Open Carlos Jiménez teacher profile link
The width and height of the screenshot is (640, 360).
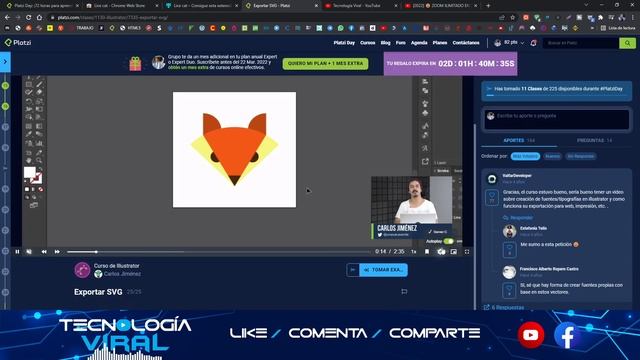pyautogui.click(x=122, y=274)
